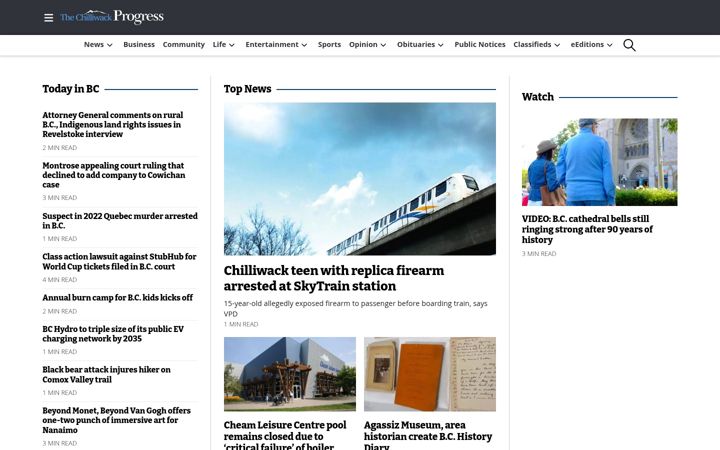This screenshot has height=450, width=720.
Task: Open the Business menu item
Action: tap(139, 45)
